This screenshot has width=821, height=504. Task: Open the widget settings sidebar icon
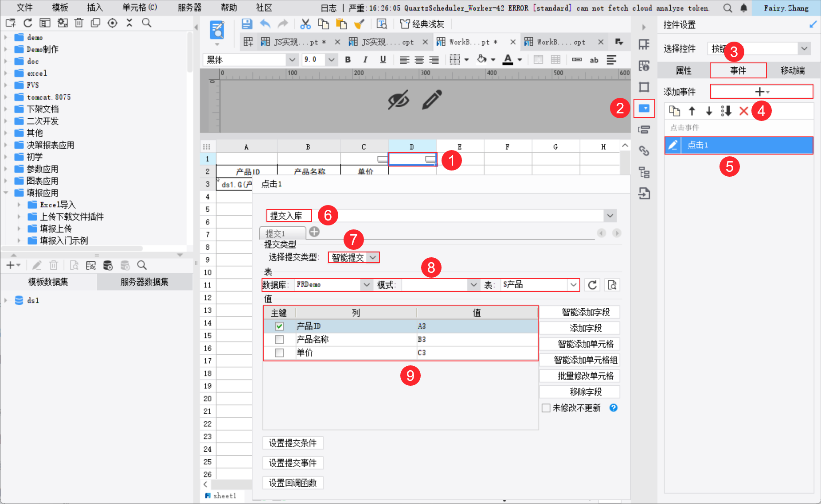pyautogui.click(x=644, y=108)
